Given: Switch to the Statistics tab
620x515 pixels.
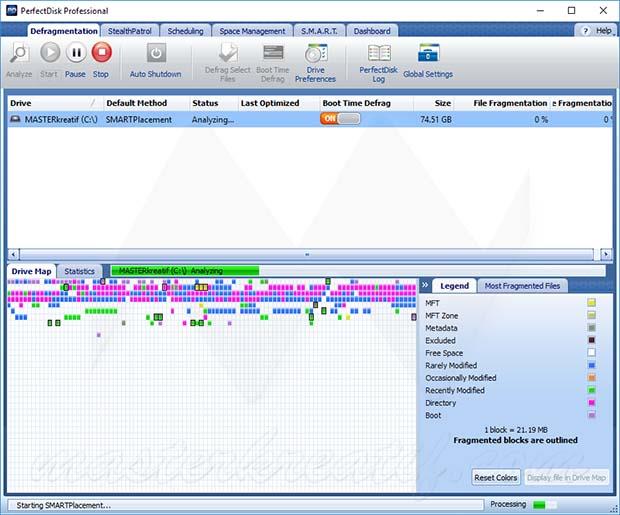Looking at the screenshot, I should pos(79,271).
